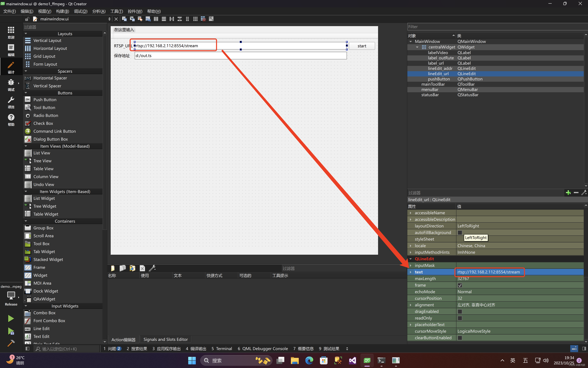Open the 文件(F) menu
Viewport: 588px width, 368px height.
click(x=10, y=11)
